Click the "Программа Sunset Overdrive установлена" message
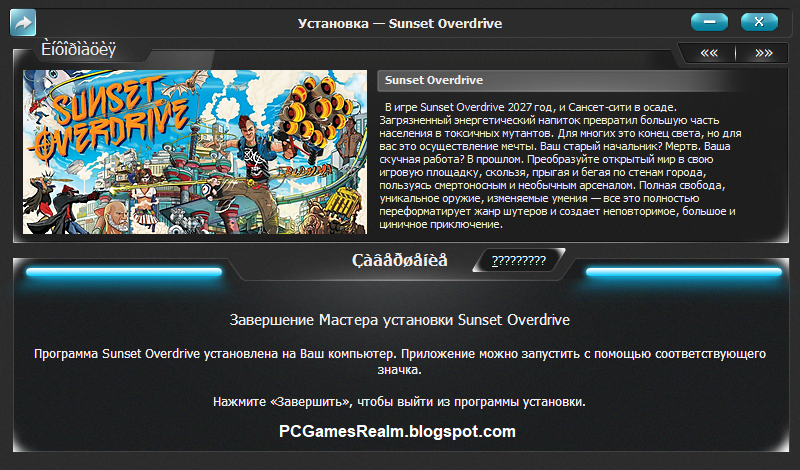Screen dimensions: 800x470 click(x=399, y=361)
